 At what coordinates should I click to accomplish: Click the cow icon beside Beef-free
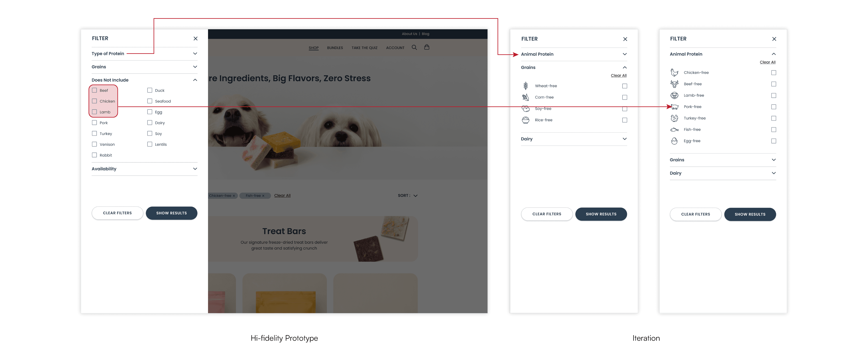pos(674,84)
